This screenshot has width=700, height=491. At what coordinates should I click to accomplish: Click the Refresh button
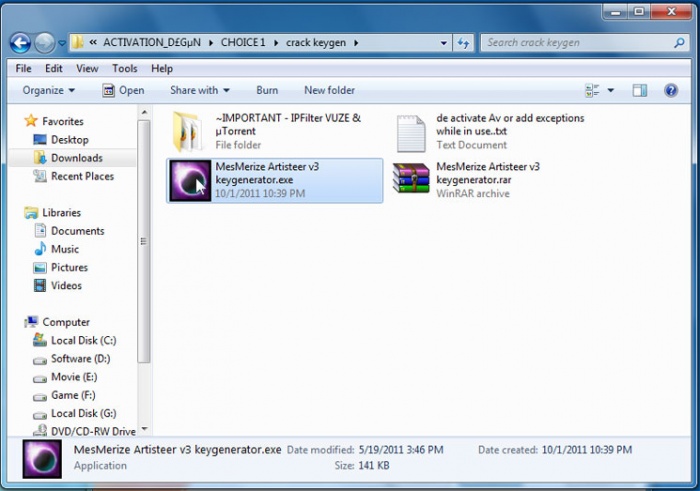click(463, 43)
